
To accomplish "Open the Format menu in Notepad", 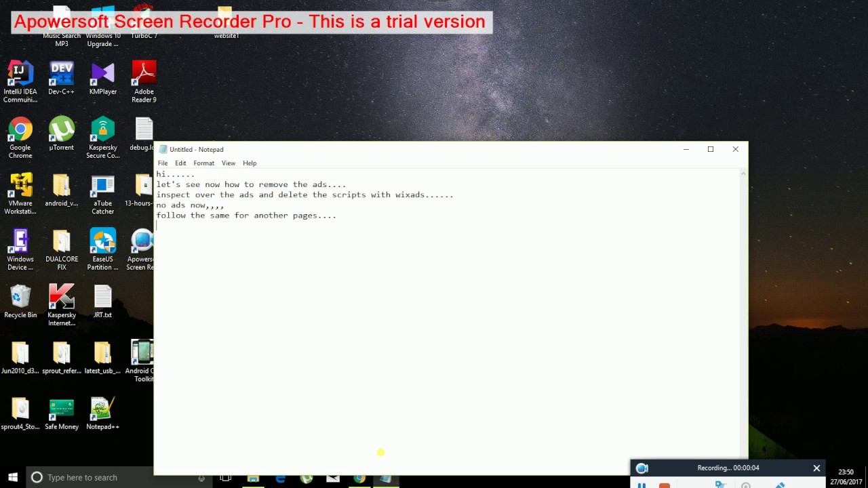I will [x=203, y=163].
